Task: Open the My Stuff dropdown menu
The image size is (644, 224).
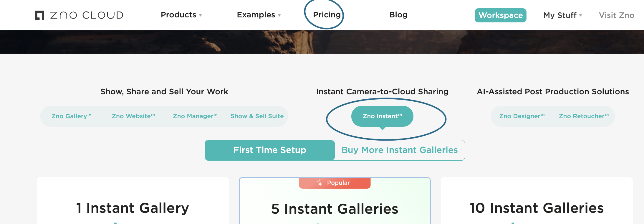Action: (x=562, y=15)
